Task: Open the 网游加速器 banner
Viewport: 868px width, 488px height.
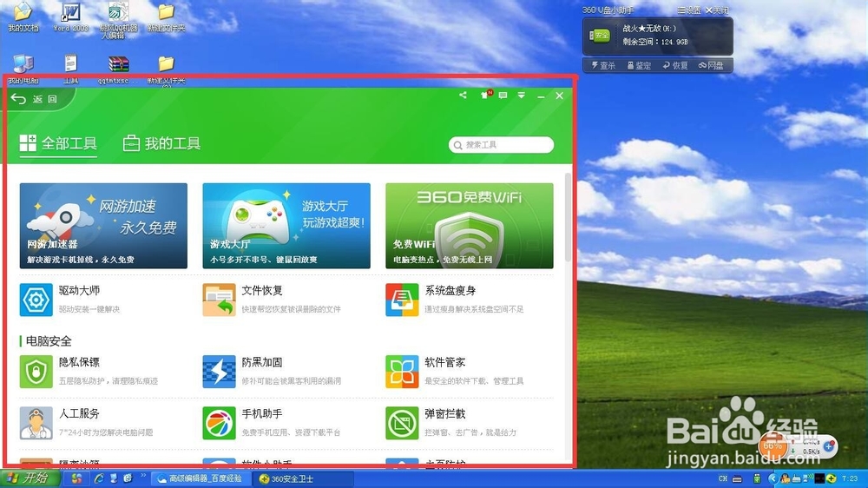Action: point(103,226)
